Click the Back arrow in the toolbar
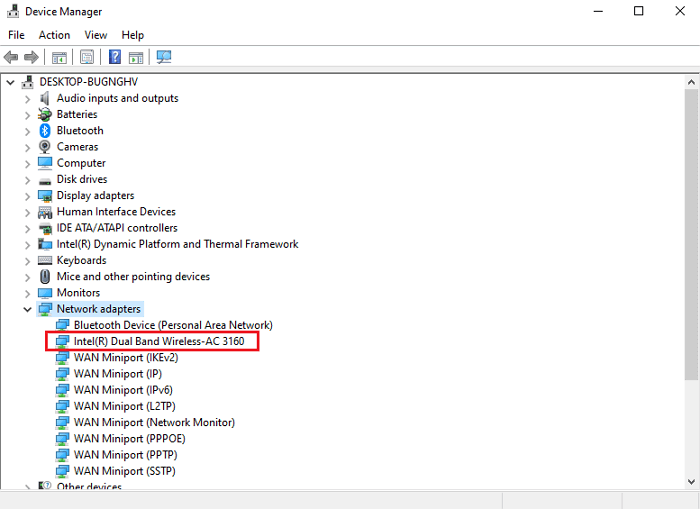The image size is (700, 509). [12, 57]
